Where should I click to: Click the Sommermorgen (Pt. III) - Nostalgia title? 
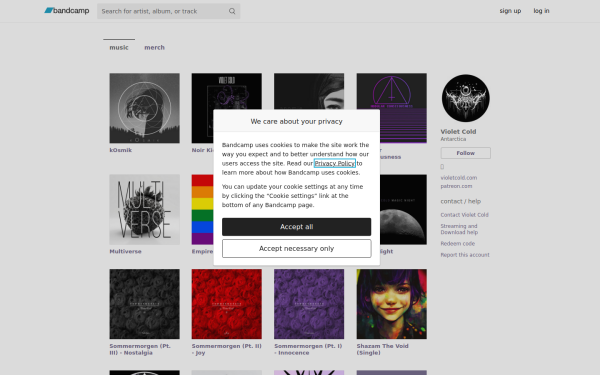pyautogui.click(x=140, y=349)
